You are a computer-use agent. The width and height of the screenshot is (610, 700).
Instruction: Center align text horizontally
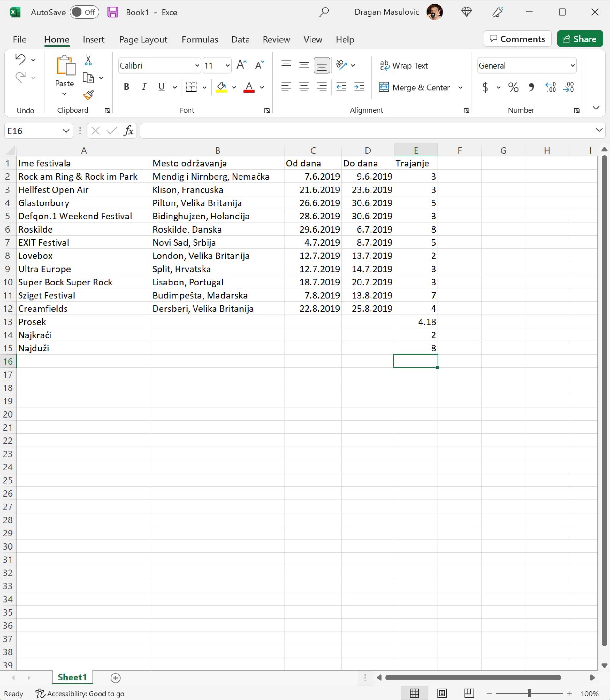tap(304, 87)
